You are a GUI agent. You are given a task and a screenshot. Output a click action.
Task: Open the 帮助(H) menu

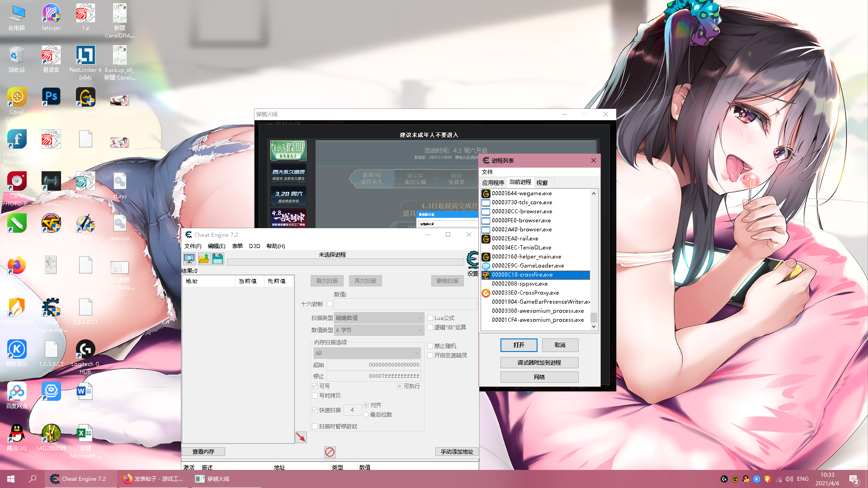[275, 246]
